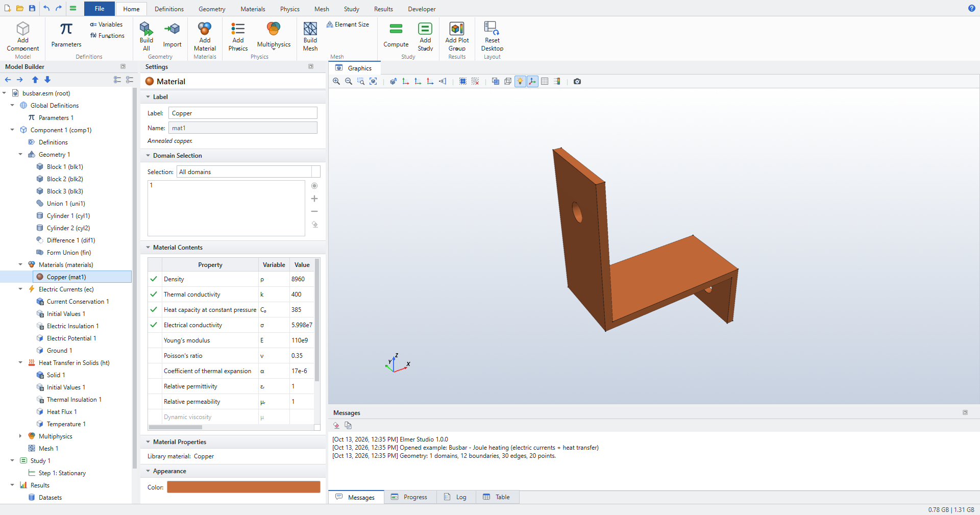The image size is (980, 515).
Task: Move the node up with the up arrow
Action: pyautogui.click(x=35, y=80)
